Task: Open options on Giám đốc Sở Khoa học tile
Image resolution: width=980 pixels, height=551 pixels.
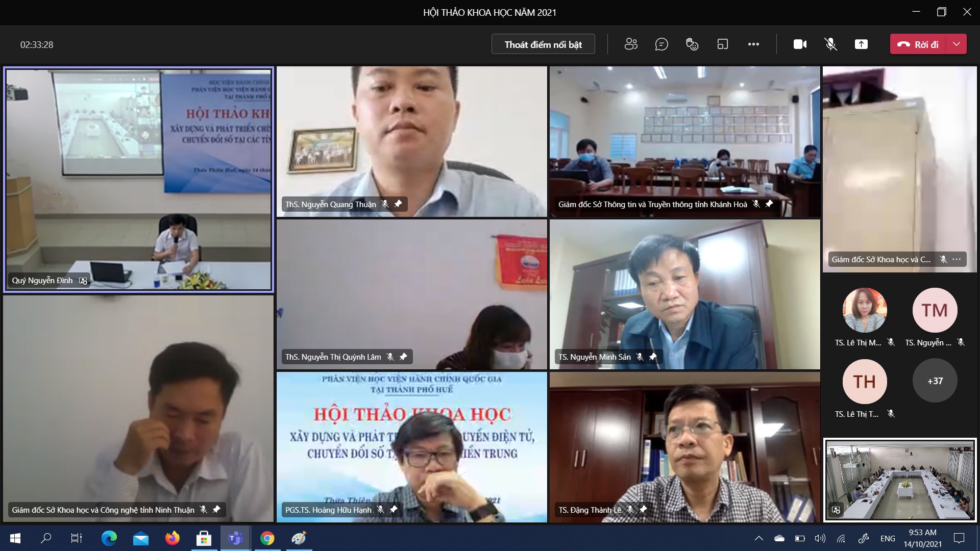Action: tap(957, 259)
